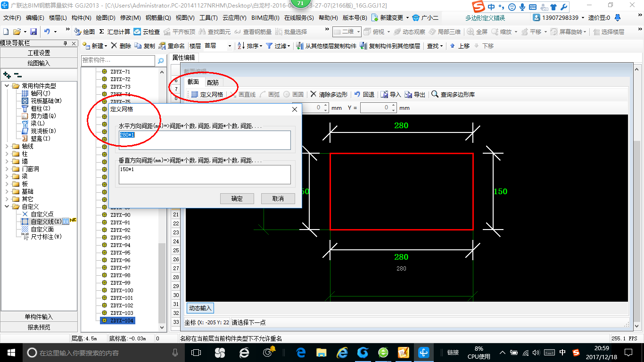
Task: Open the 排序 sort dropdown
Action: [249, 46]
